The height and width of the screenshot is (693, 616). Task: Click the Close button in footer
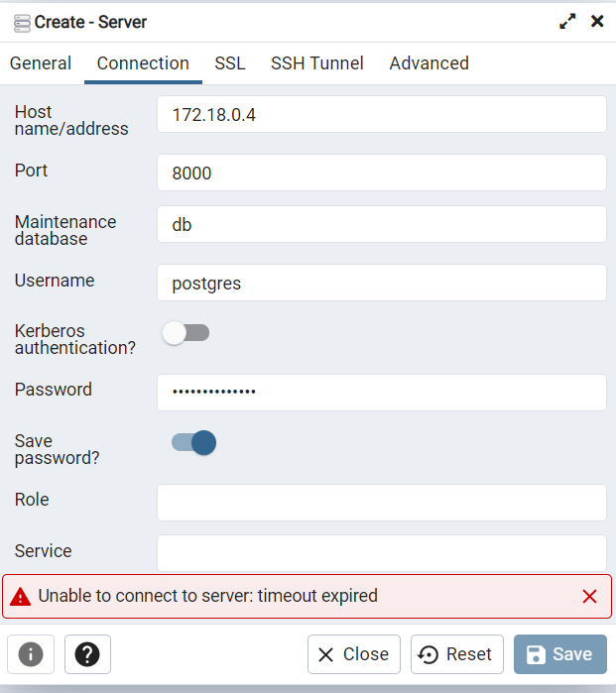point(354,654)
